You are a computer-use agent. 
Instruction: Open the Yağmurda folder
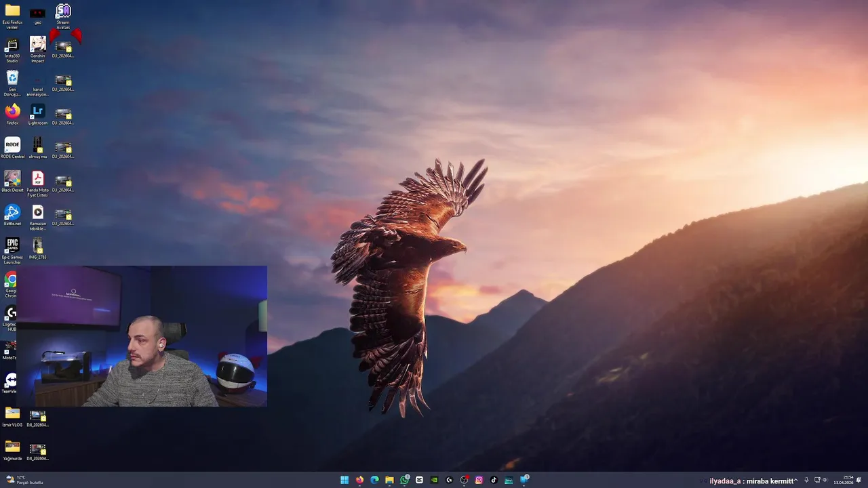pos(12,451)
